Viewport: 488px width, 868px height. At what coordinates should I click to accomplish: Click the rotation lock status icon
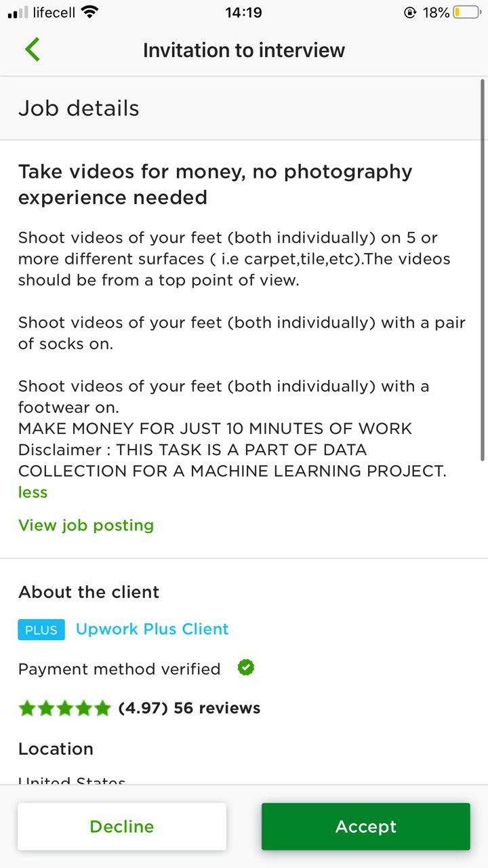tap(409, 12)
